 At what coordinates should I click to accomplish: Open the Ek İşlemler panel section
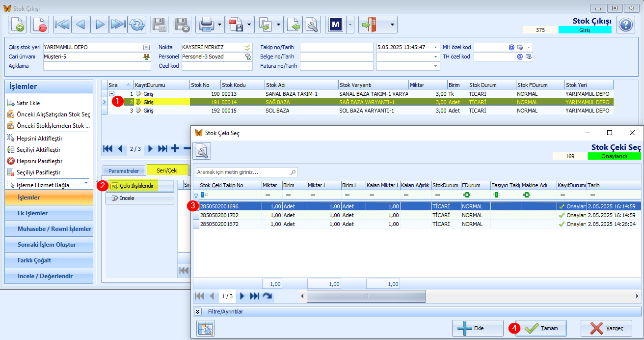(48, 213)
